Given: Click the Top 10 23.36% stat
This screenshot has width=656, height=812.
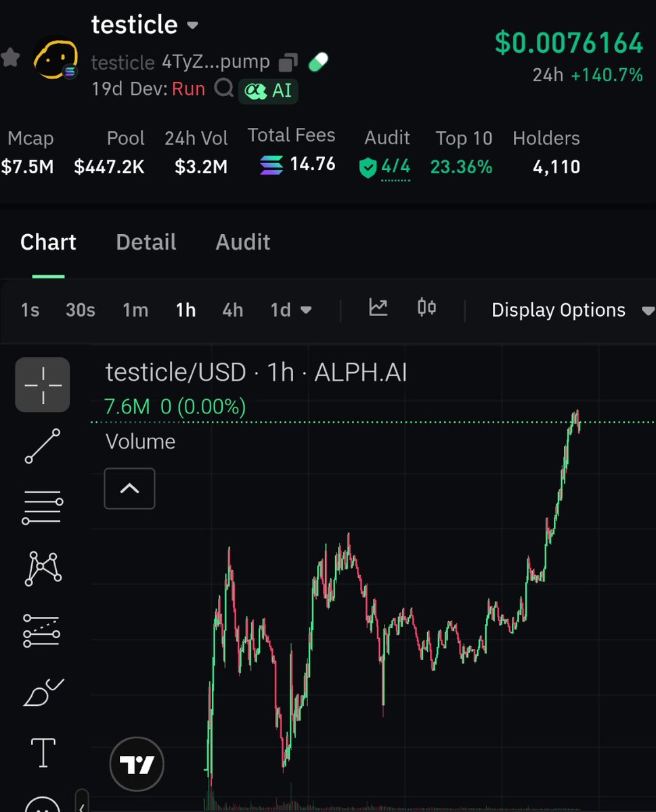Looking at the screenshot, I should (462, 152).
